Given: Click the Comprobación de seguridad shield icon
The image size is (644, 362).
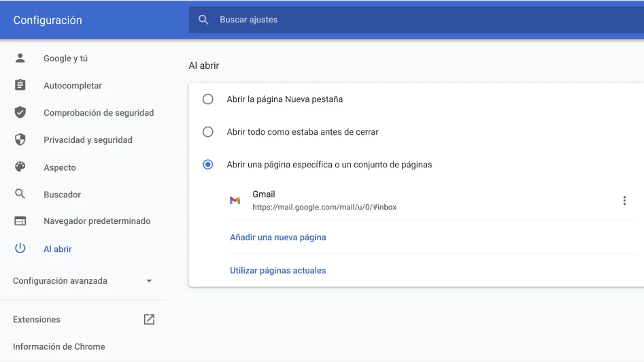Looking at the screenshot, I should pyautogui.click(x=20, y=112).
